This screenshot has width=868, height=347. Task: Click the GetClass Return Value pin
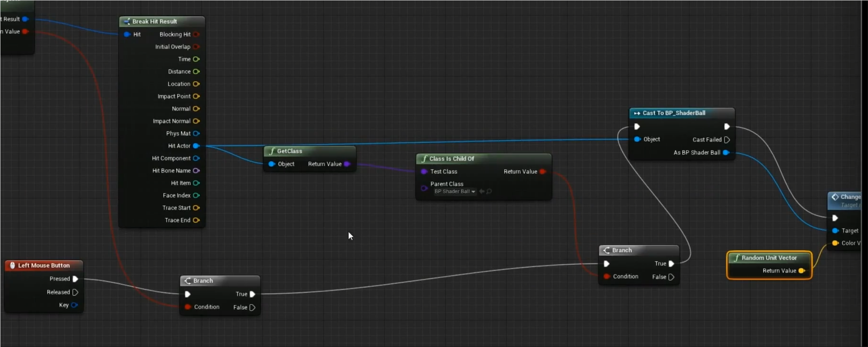[347, 164]
